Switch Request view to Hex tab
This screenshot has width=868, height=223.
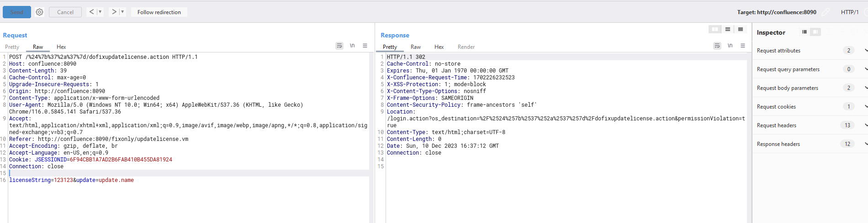coord(61,47)
